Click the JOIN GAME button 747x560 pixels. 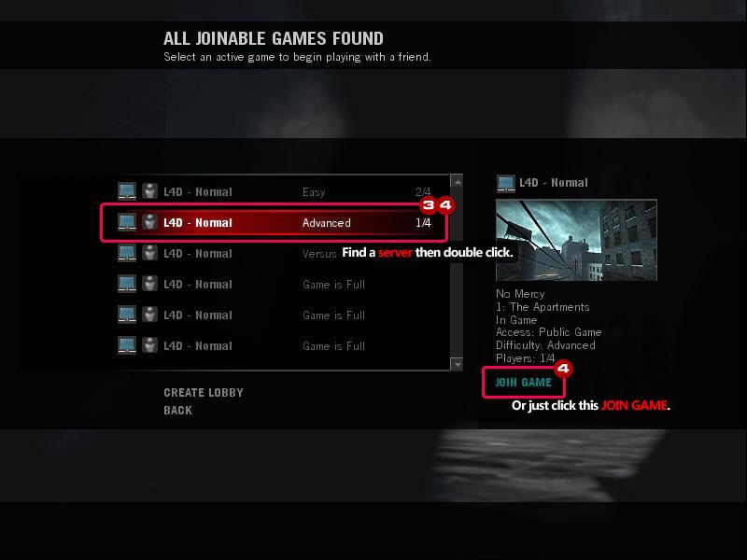[523, 383]
